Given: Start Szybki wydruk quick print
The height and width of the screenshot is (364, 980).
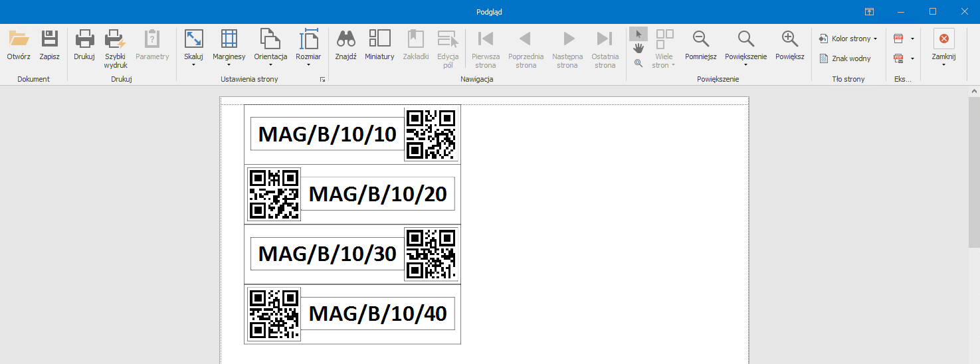Looking at the screenshot, I should 116,49.
